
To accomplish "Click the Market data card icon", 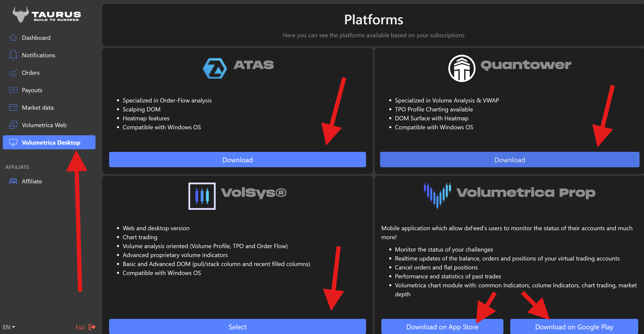I will coord(13,107).
